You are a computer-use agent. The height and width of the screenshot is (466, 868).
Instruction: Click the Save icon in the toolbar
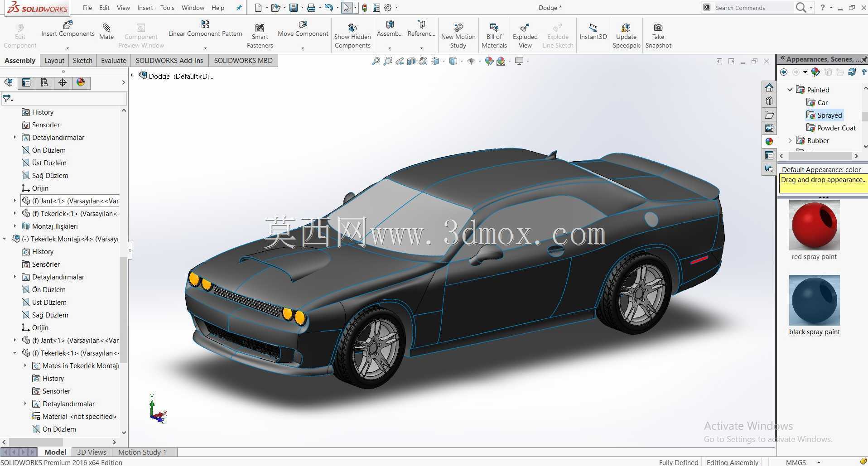click(294, 8)
